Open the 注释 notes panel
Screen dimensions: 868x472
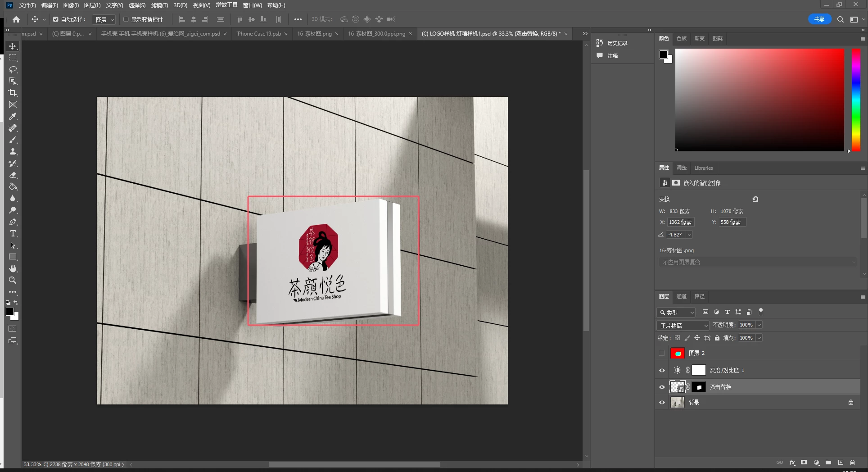pos(607,55)
